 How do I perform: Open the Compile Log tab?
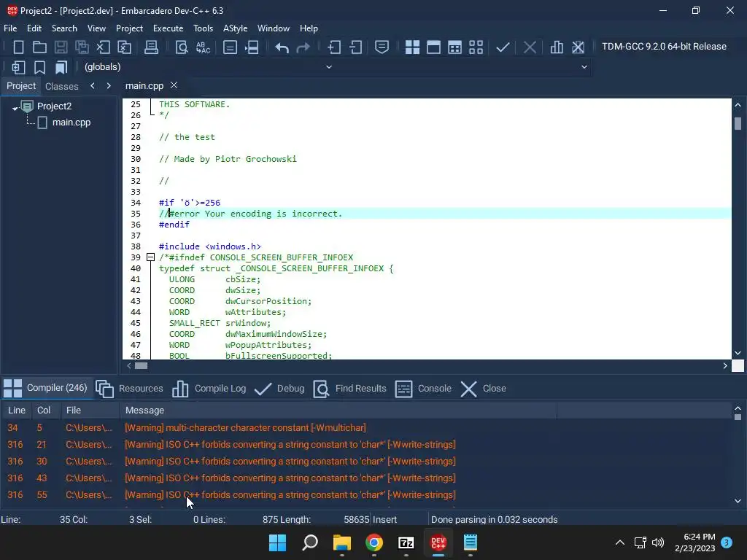tap(209, 389)
